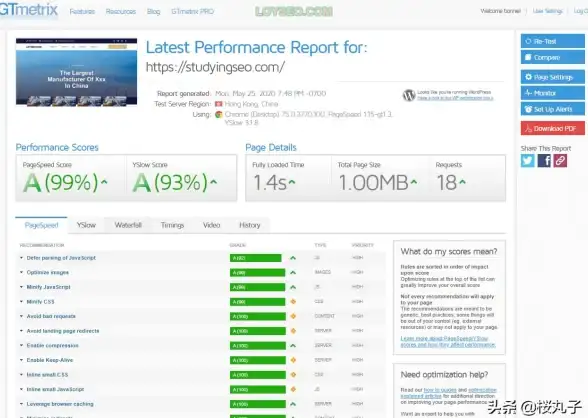This screenshot has width=588, height=418.
Task: Click the https://studyingseo.com/ URL text
Action: point(215,67)
